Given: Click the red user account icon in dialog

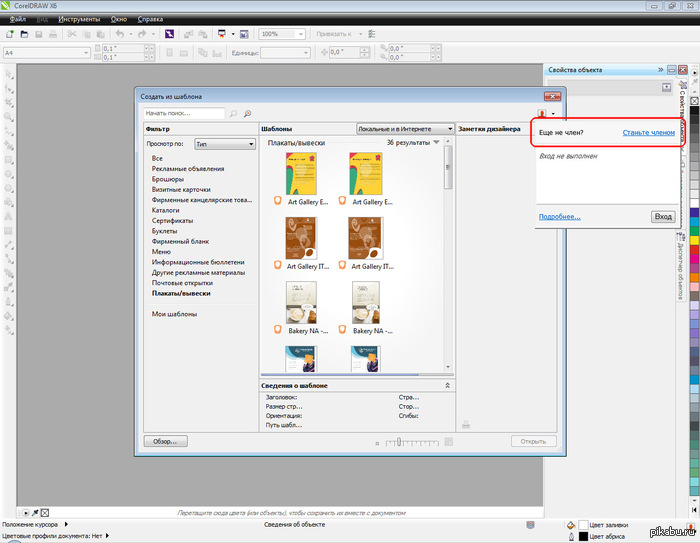Looking at the screenshot, I should coord(542,113).
